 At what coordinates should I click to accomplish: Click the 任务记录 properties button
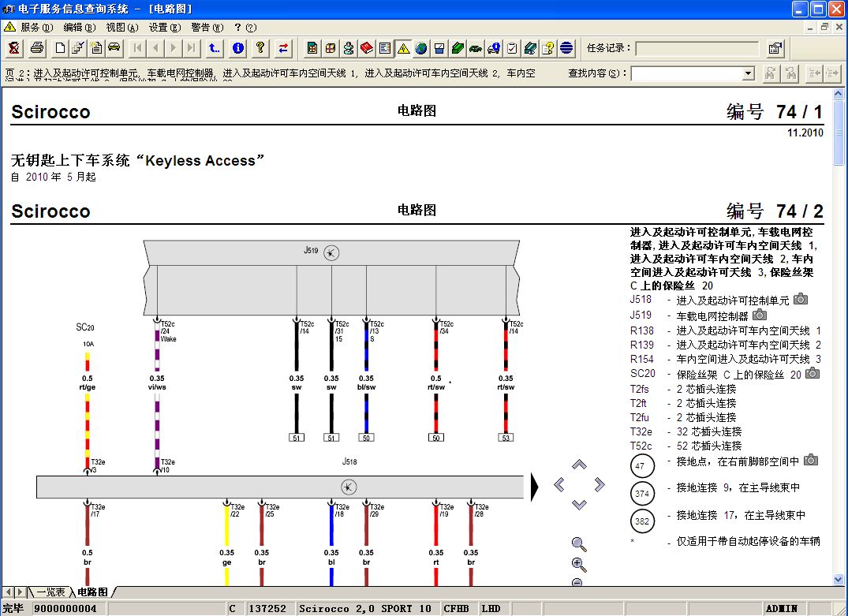pos(775,48)
